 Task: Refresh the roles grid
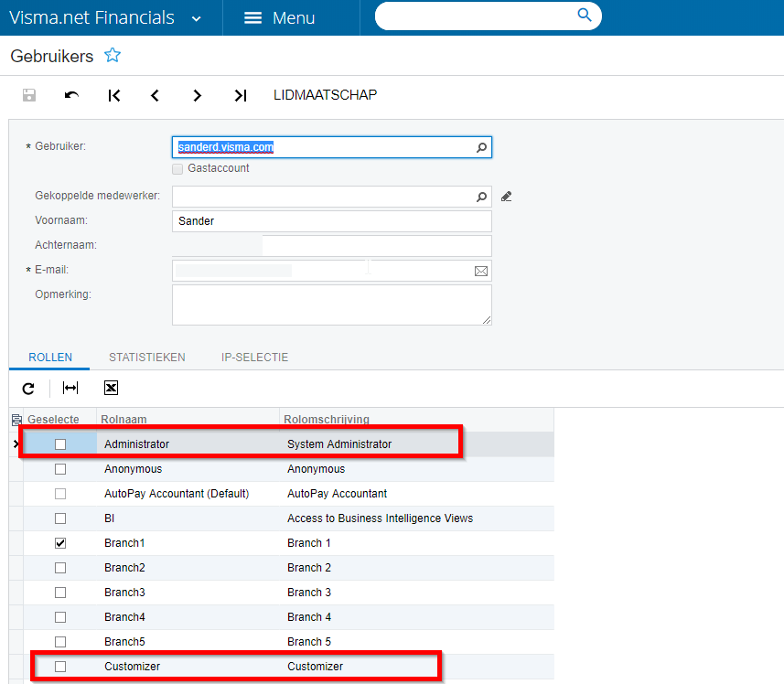28,388
